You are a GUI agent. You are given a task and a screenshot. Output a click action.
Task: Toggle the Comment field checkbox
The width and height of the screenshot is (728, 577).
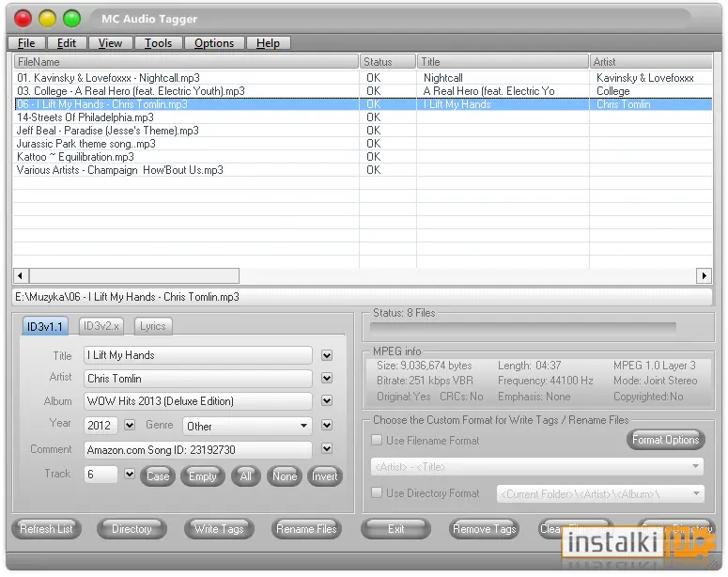(327, 449)
